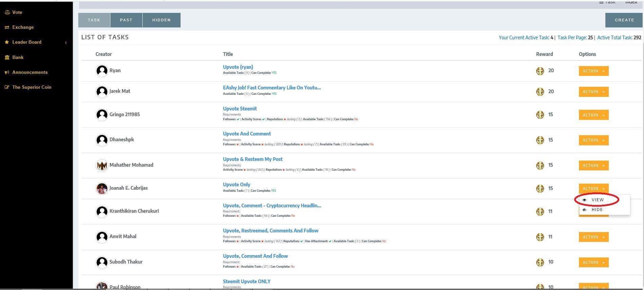Open the ACTION dropdown for Ryan's task
The height and width of the screenshot is (290, 644).
coord(594,71)
